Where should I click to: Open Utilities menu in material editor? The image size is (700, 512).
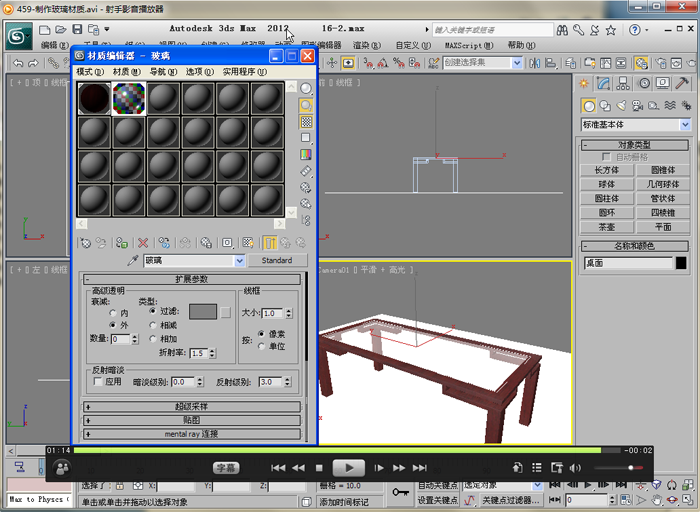[245, 72]
